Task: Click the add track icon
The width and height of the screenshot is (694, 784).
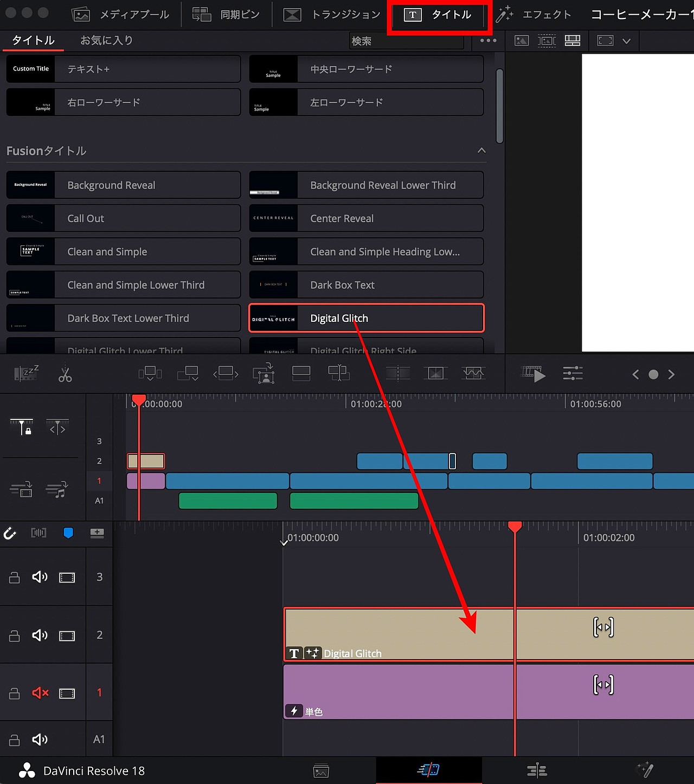Action: tap(97, 533)
